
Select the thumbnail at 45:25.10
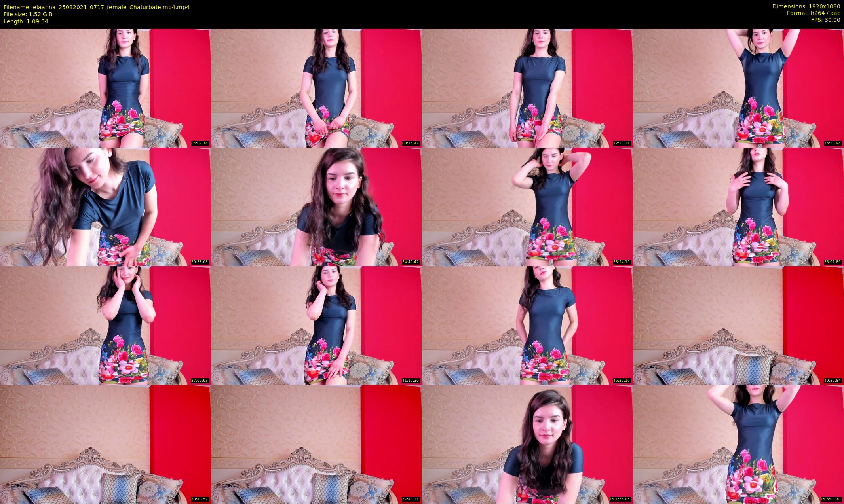click(527, 325)
